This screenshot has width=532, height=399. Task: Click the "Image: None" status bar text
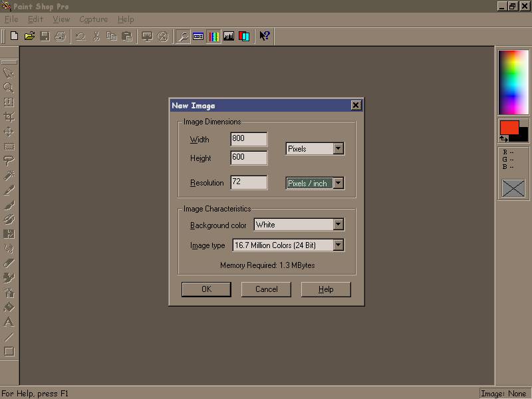tap(504, 394)
